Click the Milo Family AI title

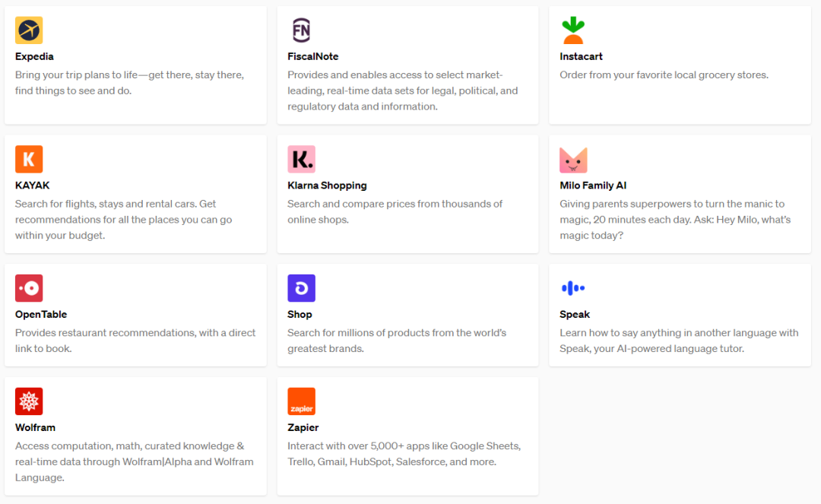593,185
